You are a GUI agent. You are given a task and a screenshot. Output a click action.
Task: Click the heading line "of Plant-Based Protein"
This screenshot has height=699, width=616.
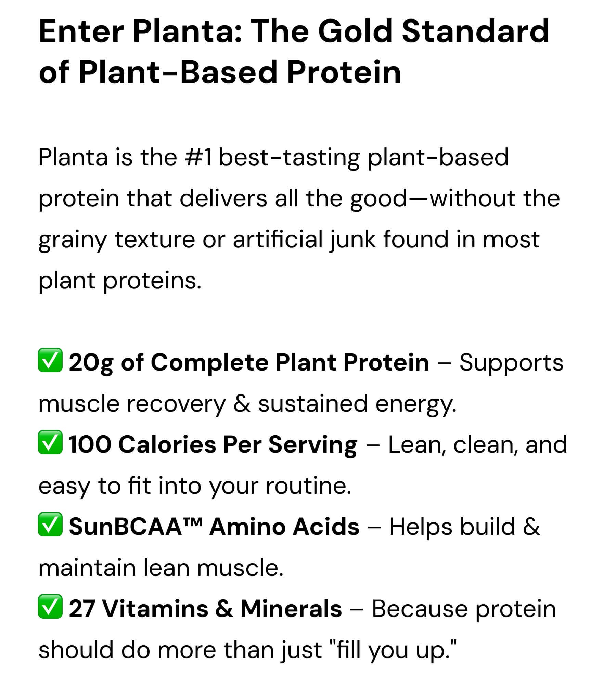click(220, 72)
